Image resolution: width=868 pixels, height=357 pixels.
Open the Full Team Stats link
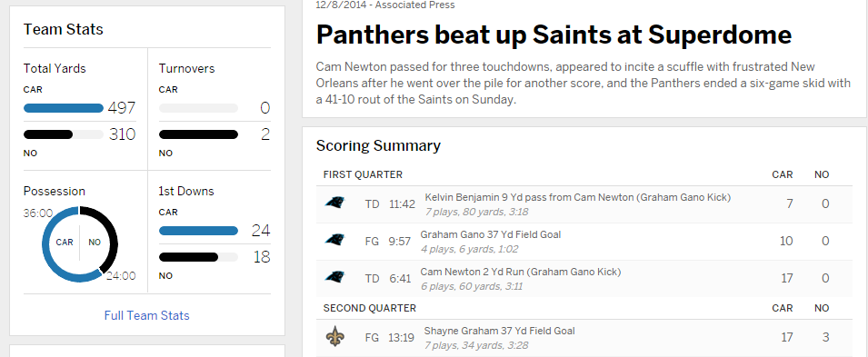tap(146, 315)
